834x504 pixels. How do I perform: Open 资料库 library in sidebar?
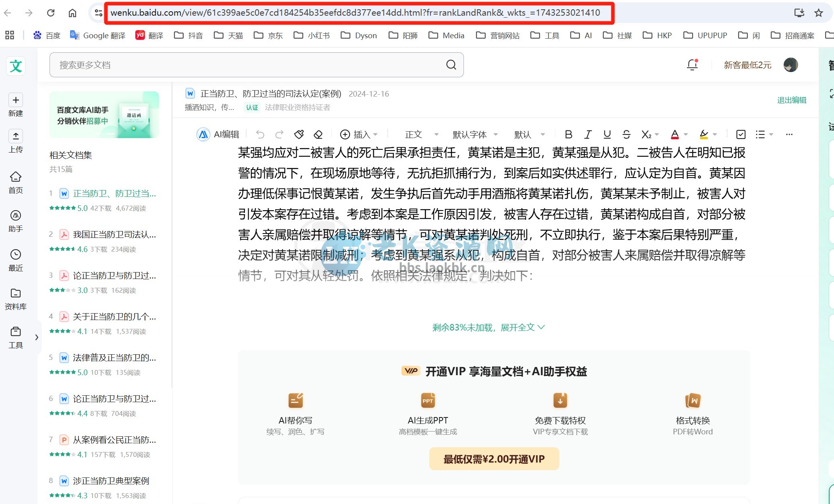point(16,299)
